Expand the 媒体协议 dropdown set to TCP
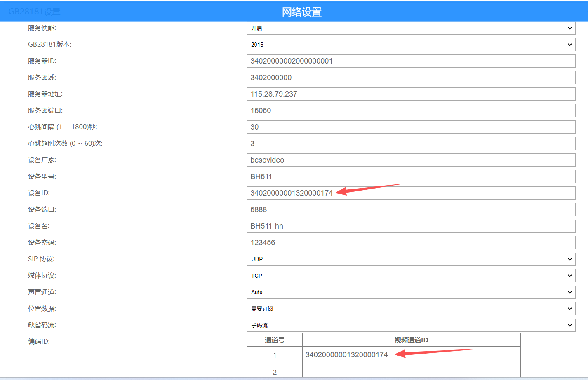The width and height of the screenshot is (588, 380). [x=411, y=276]
